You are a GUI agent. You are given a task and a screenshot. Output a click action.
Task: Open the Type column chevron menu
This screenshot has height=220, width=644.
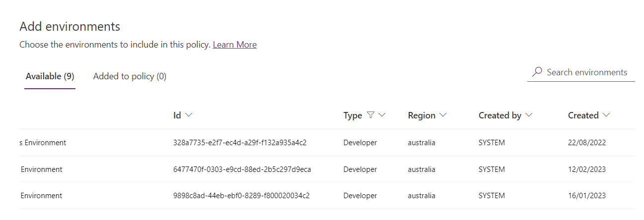pos(382,115)
